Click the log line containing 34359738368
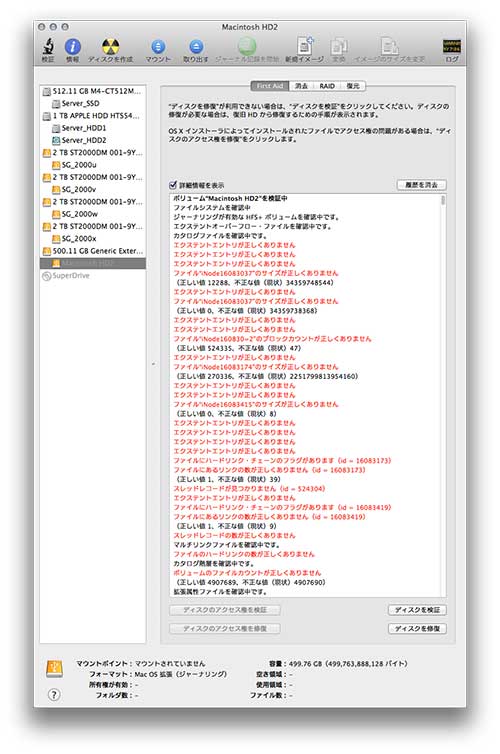Screen dimensions: 500x754 247,311
